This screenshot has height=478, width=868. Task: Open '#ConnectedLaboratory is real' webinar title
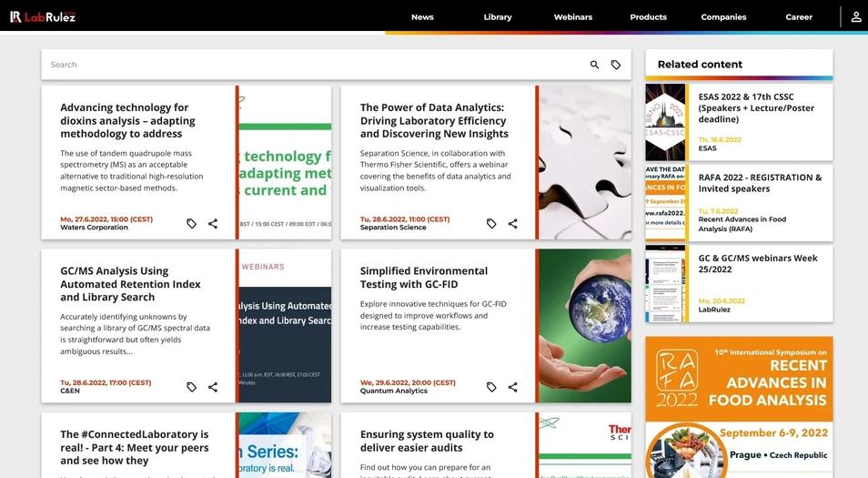[135, 448]
